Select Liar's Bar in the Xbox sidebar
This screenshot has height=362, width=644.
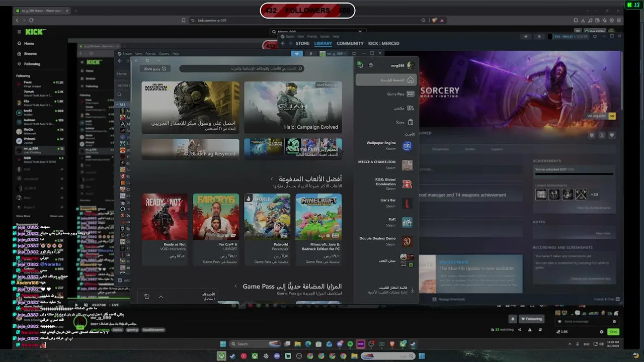(x=386, y=203)
